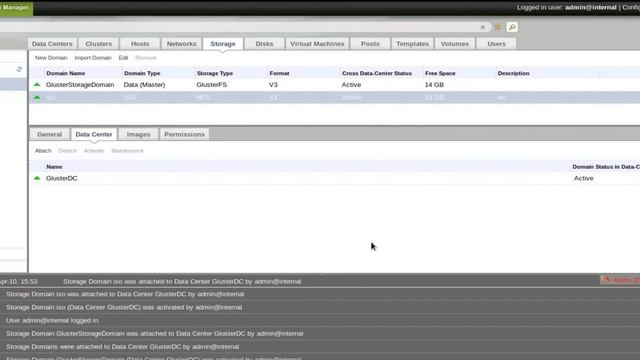Sort by Domain Type column header

pos(142,73)
